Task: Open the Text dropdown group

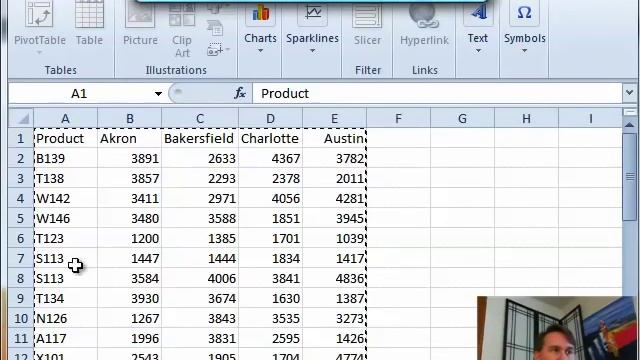Action: tap(478, 29)
